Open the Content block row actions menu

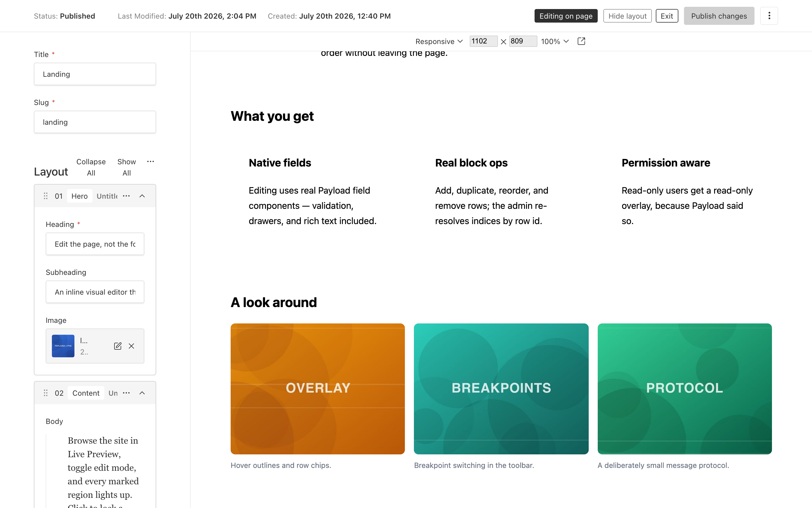(126, 393)
